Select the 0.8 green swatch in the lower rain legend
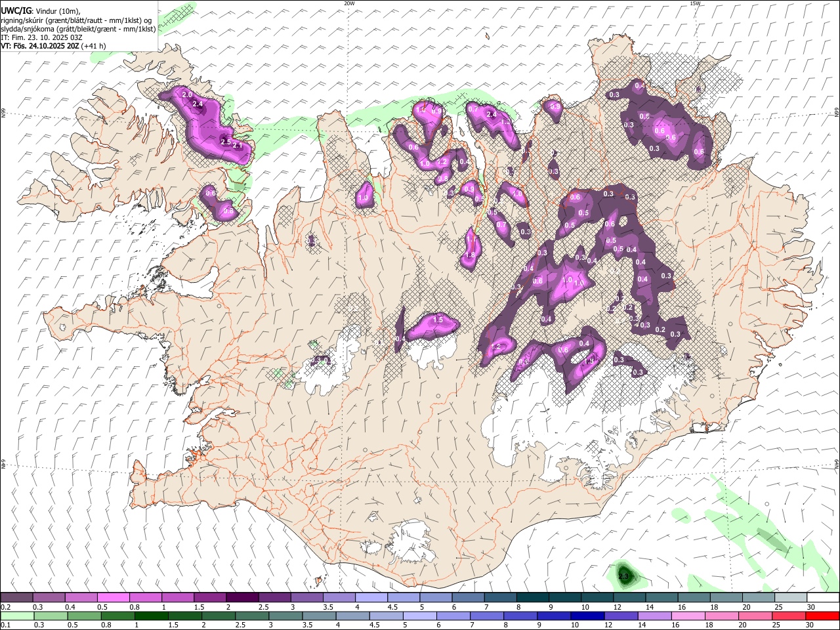 pos(118,616)
